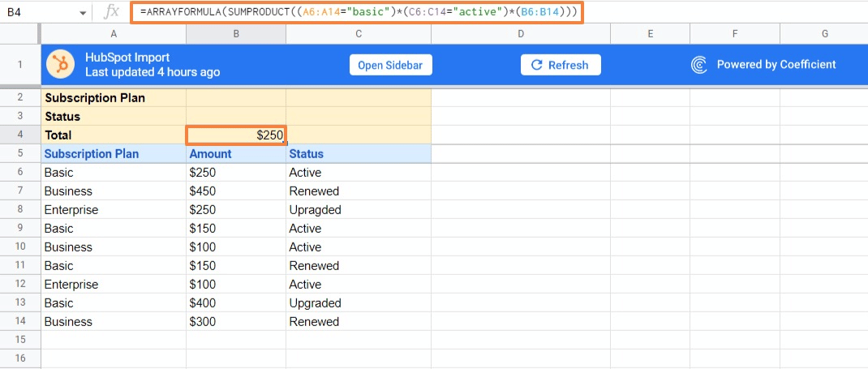
Task: Click the Subscription Plan header cell in row 5
Action: [x=114, y=154]
